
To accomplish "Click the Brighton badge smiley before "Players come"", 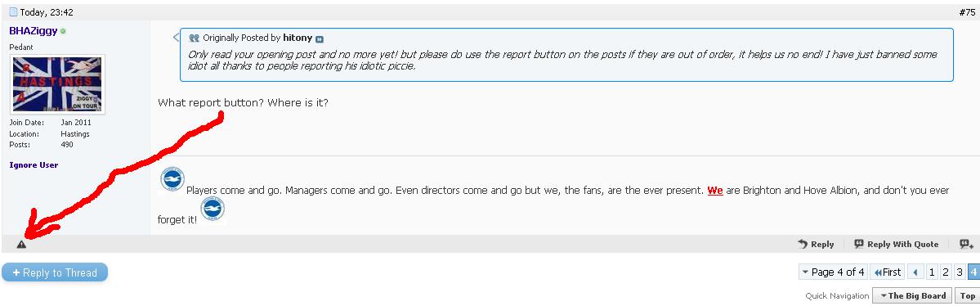I will (172, 180).
